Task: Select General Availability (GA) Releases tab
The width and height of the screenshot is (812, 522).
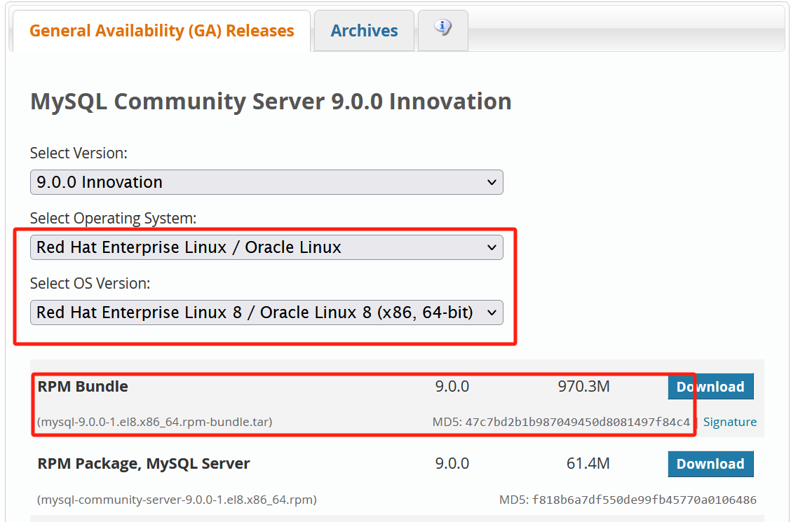Action: (162, 31)
